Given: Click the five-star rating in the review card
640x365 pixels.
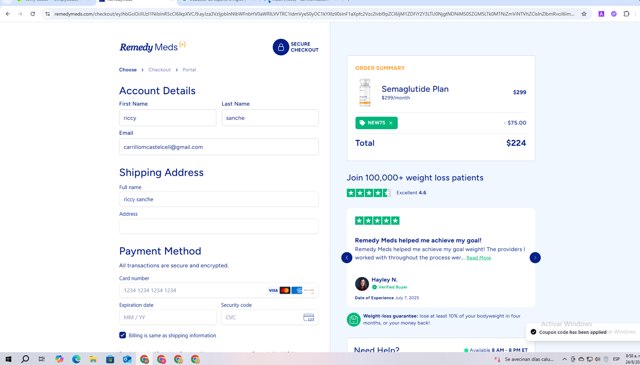Looking at the screenshot, I should pyautogui.click(x=377, y=221).
